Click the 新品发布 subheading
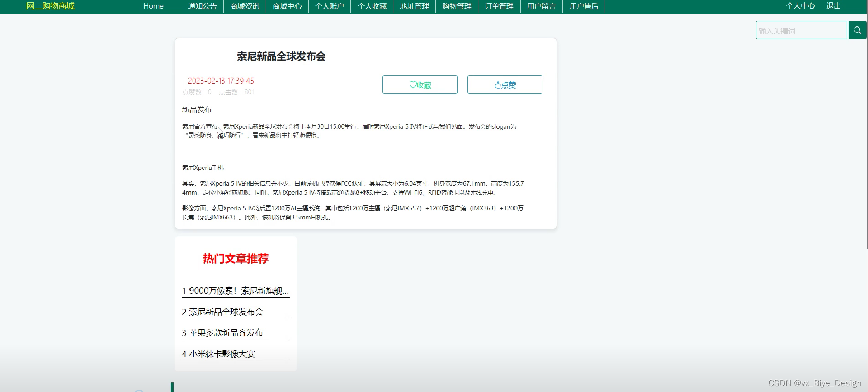Viewport: 868px width, 392px height. 197,110
